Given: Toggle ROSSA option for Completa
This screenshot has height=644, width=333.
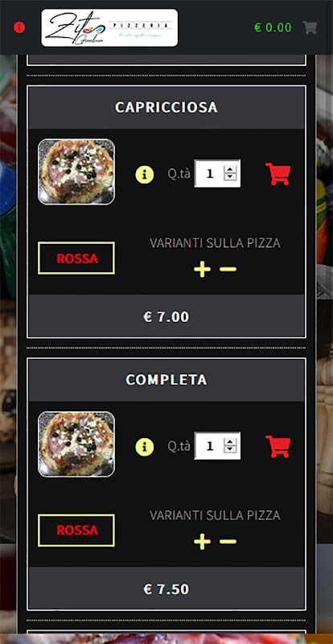Looking at the screenshot, I should (76, 530).
